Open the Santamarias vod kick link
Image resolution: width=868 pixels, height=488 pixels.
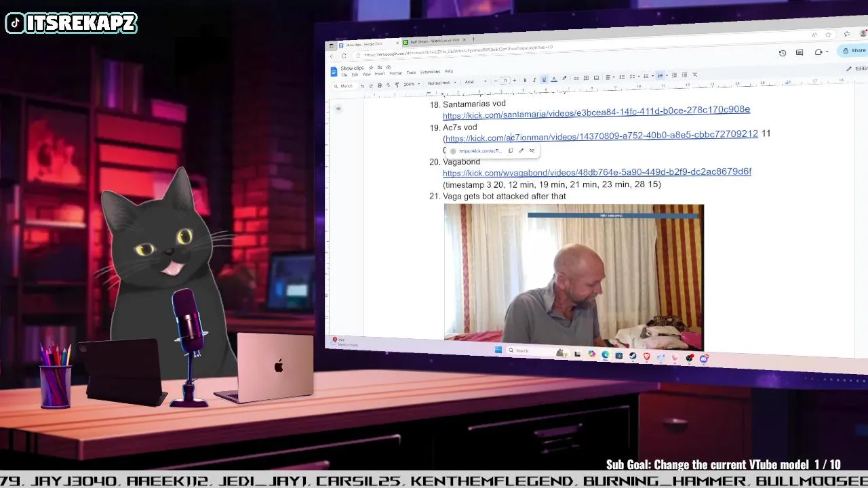point(596,113)
